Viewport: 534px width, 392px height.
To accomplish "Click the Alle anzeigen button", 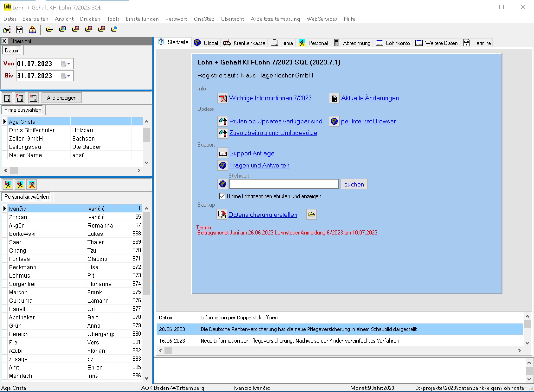I will pos(62,98).
